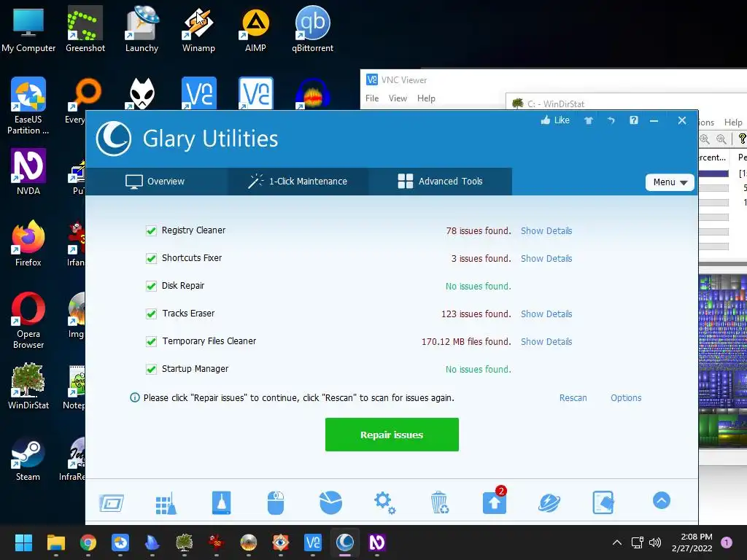747x560 pixels.
Task: Show hidden system tray icons chevron
Action: pos(617,542)
